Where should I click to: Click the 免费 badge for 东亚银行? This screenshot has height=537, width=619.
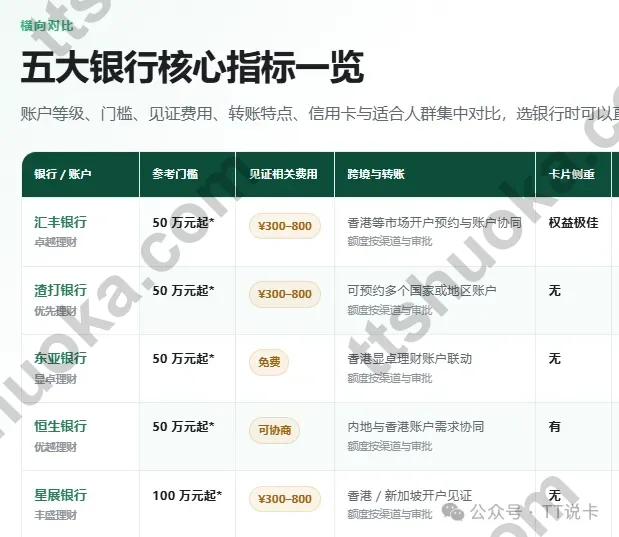[269, 362]
